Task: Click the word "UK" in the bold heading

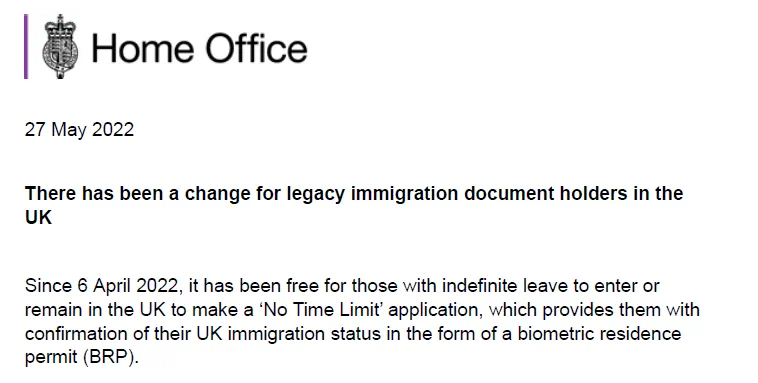Action: pyautogui.click(x=38, y=217)
